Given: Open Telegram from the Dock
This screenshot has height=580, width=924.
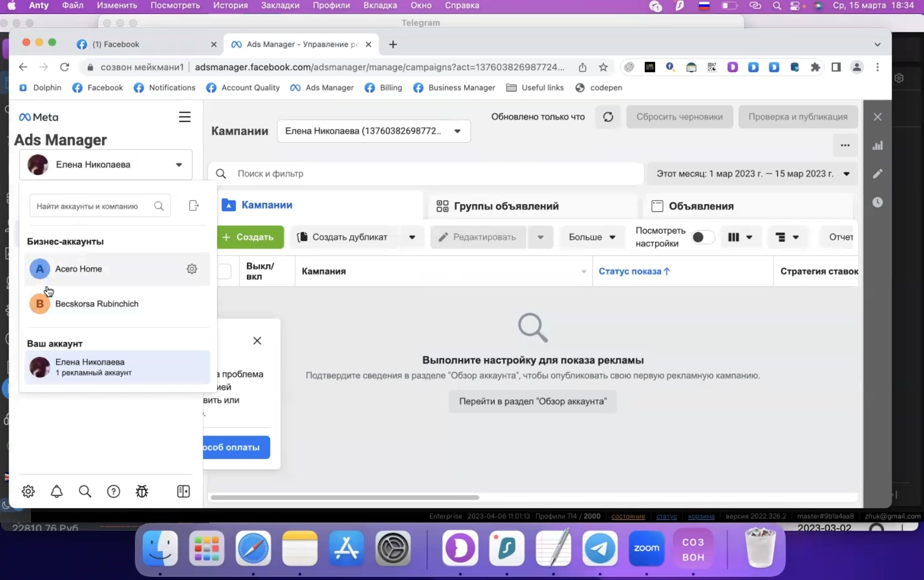Looking at the screenshot, I should pos(600,548).
